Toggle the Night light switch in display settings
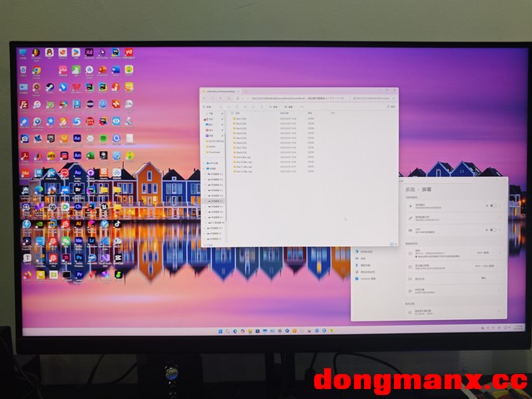Screen dimensions: 532x399 (491, 205)
